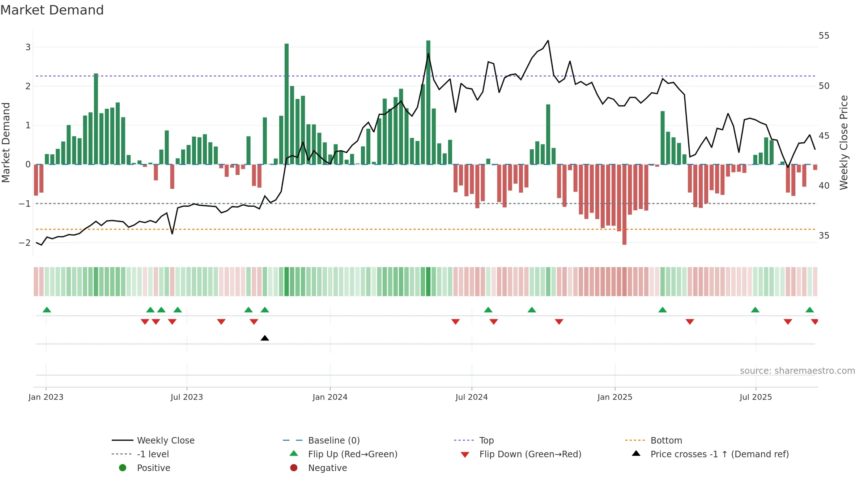Click the 55 price axis value
This screenshot has width=868, height=488.
coord(824,36)
